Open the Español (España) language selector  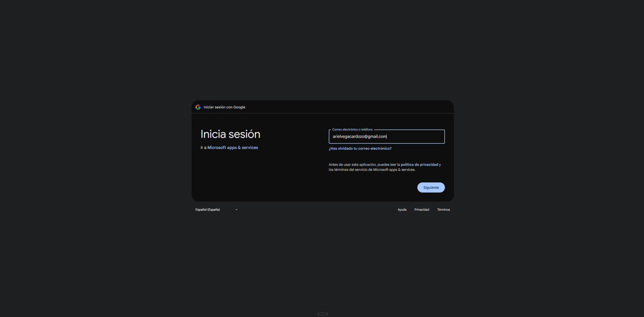tap(216, 209)
